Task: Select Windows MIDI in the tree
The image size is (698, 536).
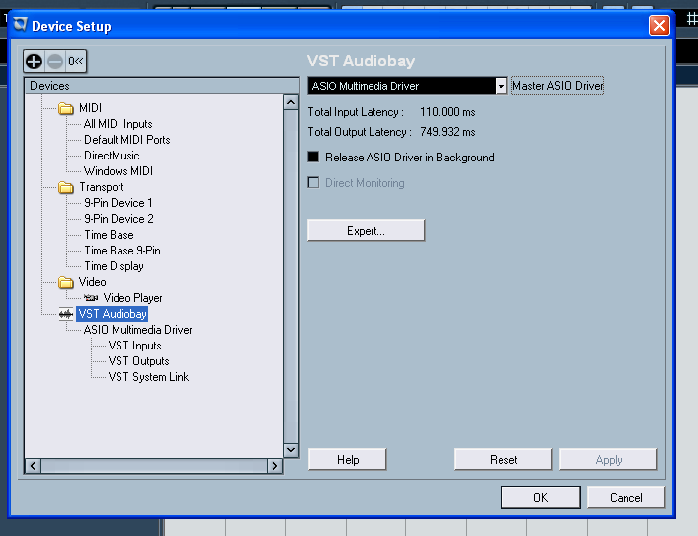Action: coord(118,171)
